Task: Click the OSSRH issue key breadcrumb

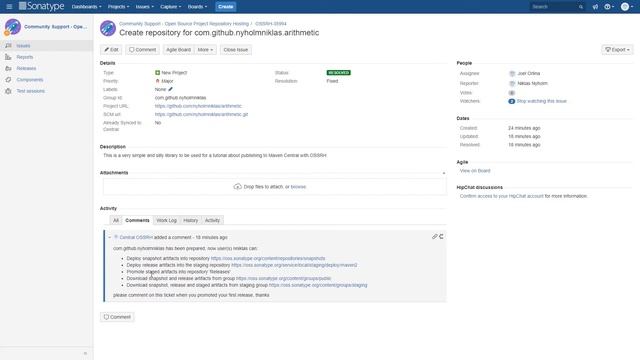Action: (x=271, y=24)
